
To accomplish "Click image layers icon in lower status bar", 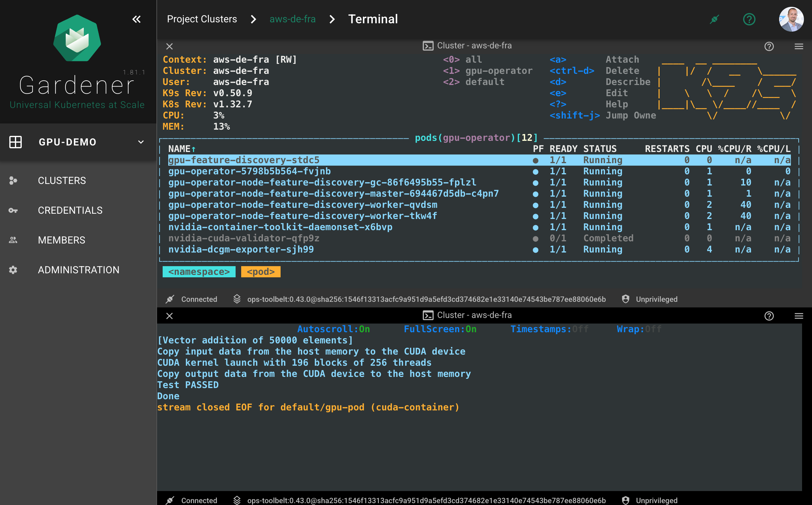I will tap(237, 500).
